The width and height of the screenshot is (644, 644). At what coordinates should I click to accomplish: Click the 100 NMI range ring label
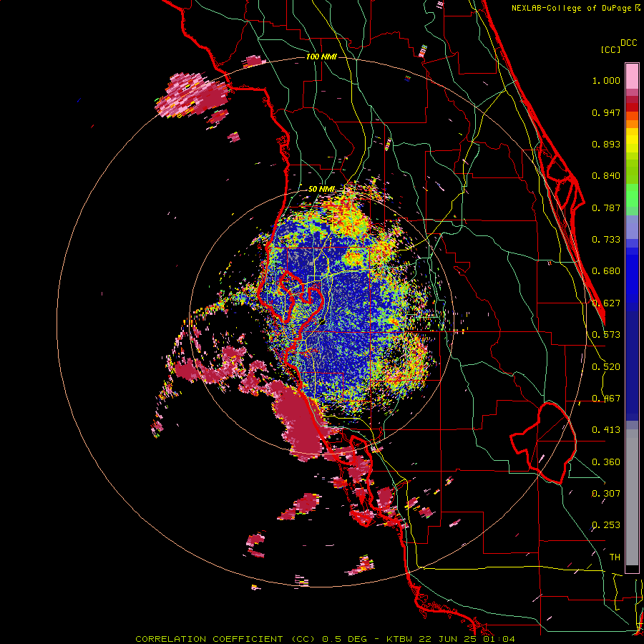coord(321,57)
